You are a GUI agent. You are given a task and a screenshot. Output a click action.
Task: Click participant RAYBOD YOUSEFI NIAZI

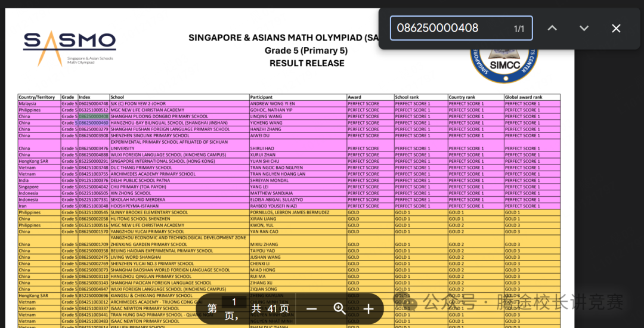pyautogui.click(x=275, y=206)
